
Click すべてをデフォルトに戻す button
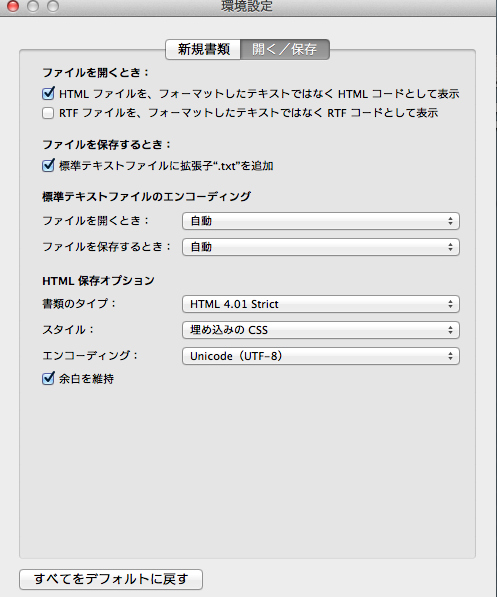(111, 579)
